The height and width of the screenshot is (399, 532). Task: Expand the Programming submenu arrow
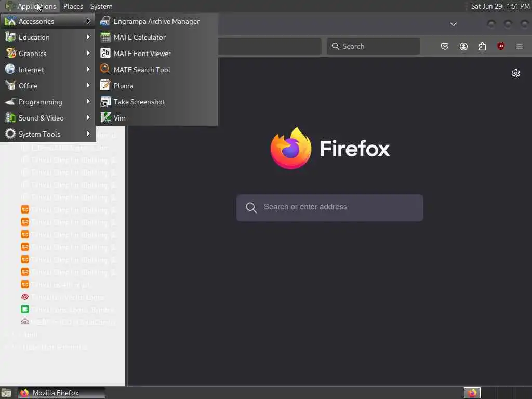[88, 101]
